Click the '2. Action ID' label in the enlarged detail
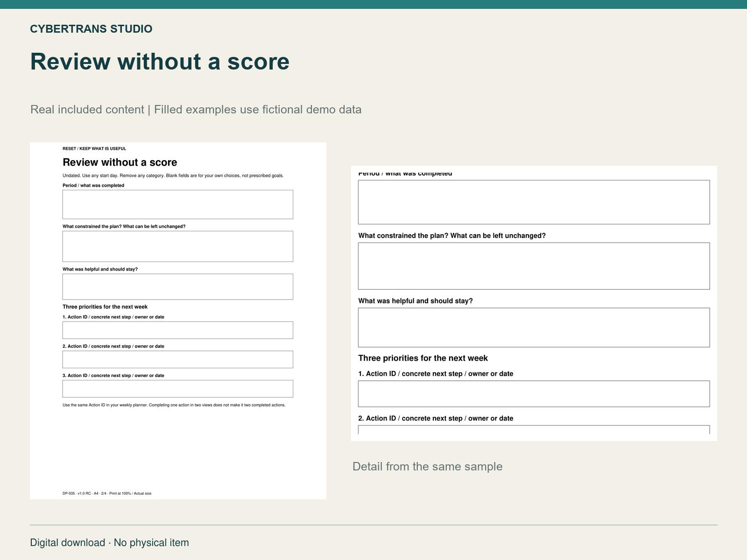Screen dimensions: 747x560 coord(436,419)
